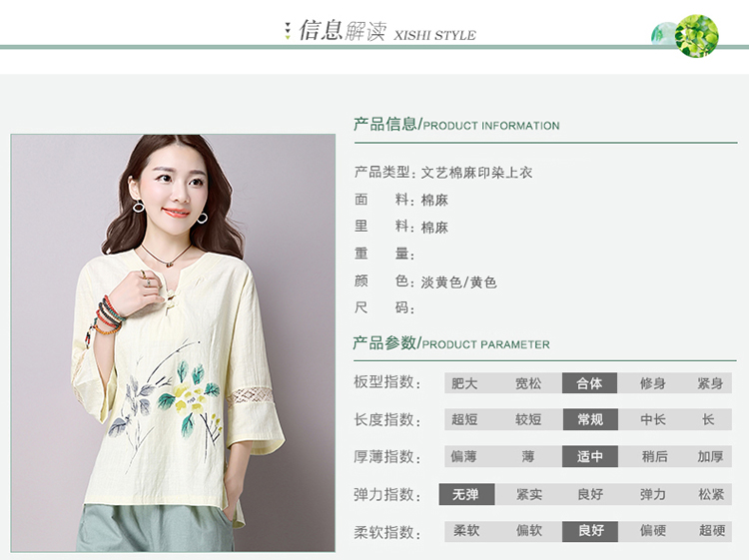Select 无弹 in 弹力指数 row

point(466,494)
